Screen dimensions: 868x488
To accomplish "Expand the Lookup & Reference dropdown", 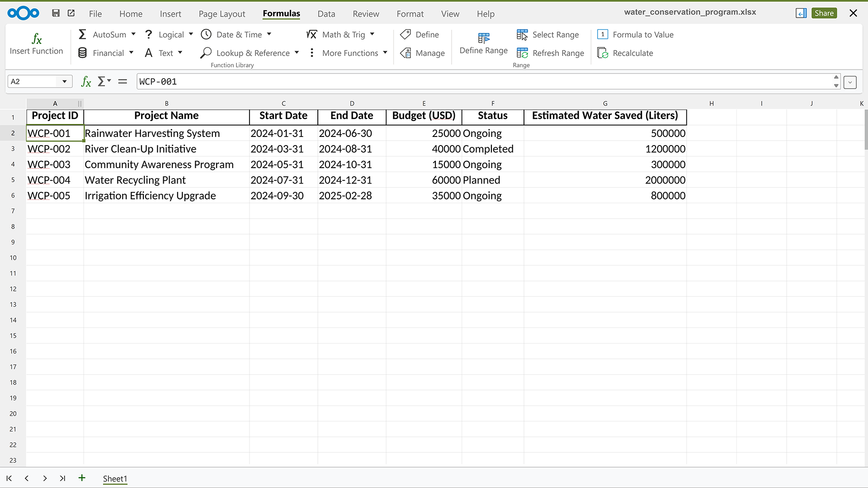I will 297,53.
